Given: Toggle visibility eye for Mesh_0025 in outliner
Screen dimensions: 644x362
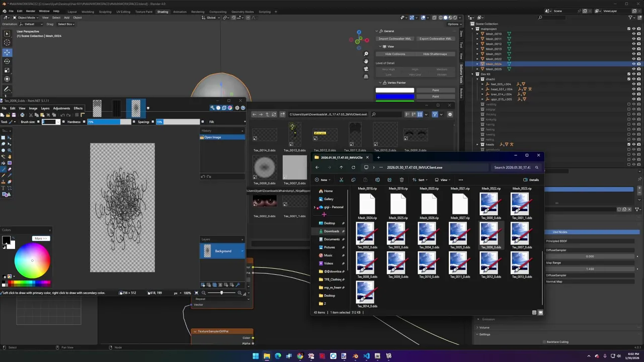Looking at the screenshot, I should tap(634, 69).
